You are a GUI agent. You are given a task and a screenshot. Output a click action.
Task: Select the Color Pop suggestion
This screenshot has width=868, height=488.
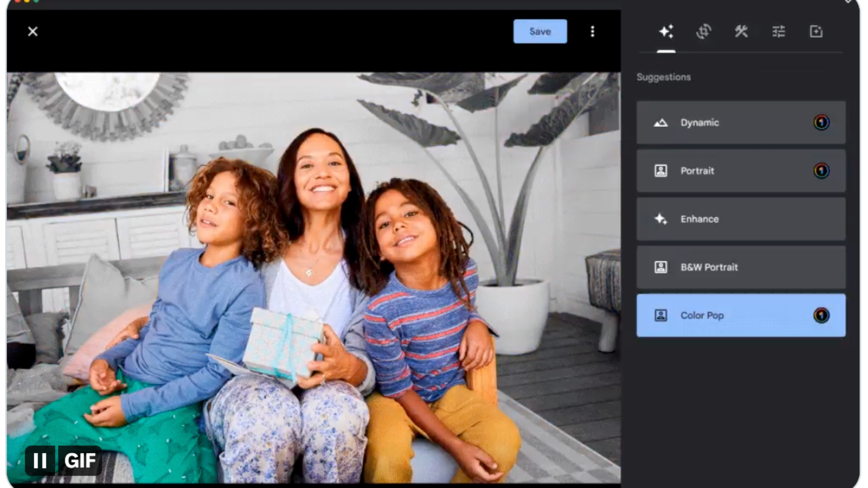point(741,316)
